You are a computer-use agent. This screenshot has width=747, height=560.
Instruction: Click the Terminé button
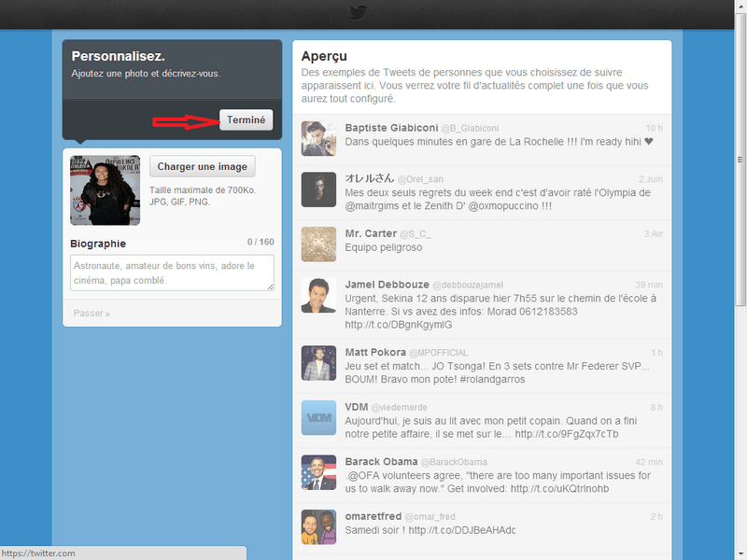[246, 120]
